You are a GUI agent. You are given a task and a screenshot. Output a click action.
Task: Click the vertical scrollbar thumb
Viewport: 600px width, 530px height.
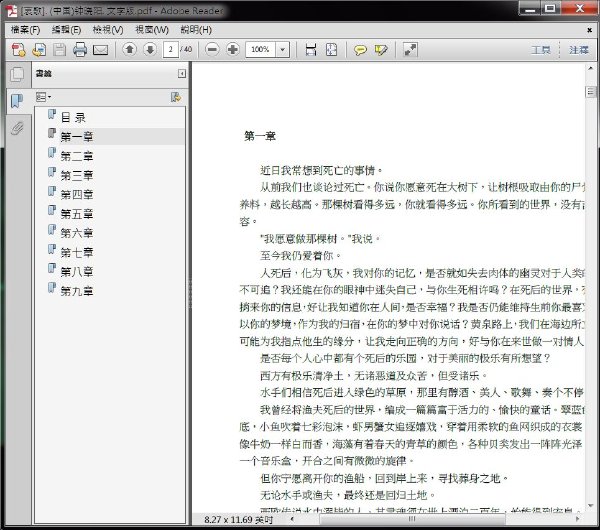click(590, 92)
